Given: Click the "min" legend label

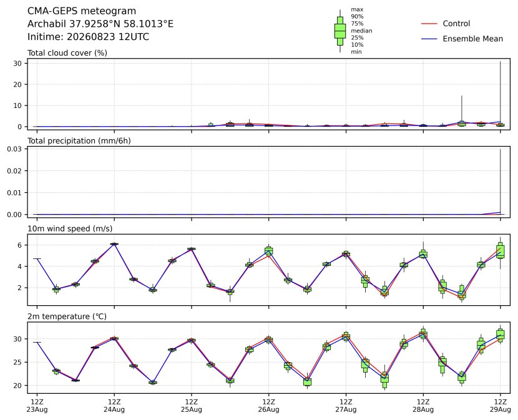Looking at the screenshot, I should pyautogui.click(x=356, y=52).
